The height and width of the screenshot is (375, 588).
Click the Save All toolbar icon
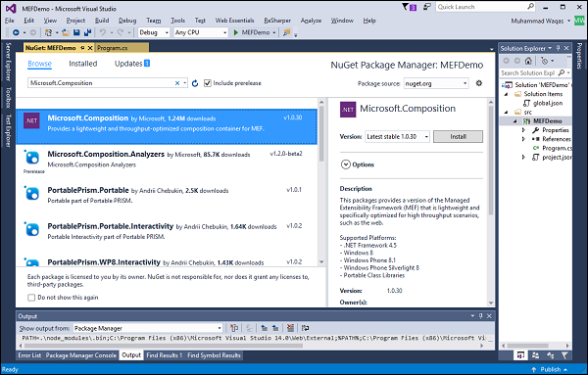pos(87,32)
